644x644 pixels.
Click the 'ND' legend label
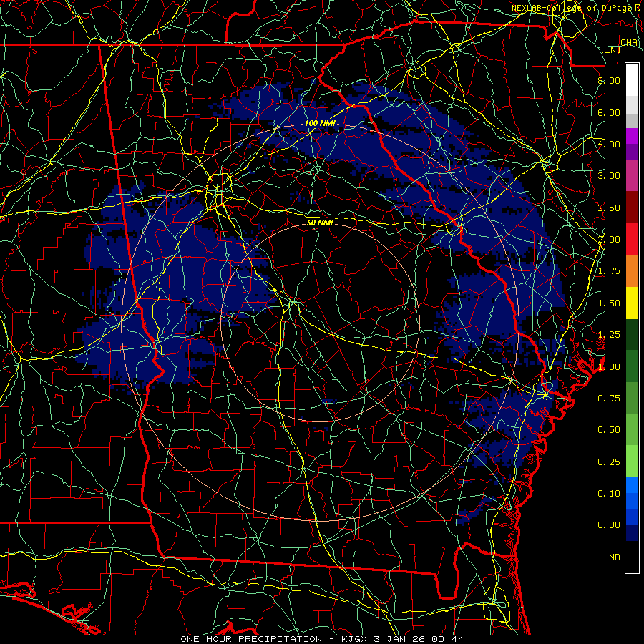pos(615,557)
